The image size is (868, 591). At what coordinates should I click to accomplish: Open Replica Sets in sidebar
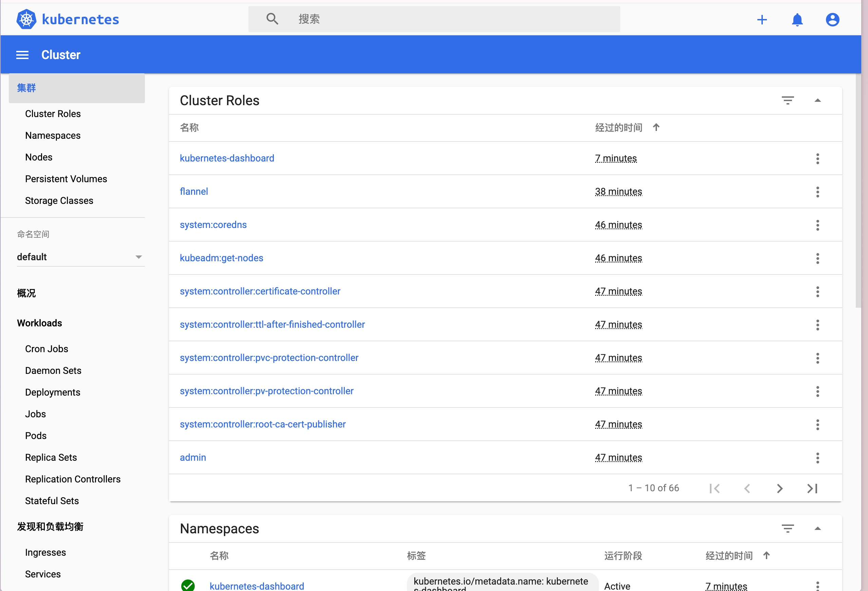[51, 457]
